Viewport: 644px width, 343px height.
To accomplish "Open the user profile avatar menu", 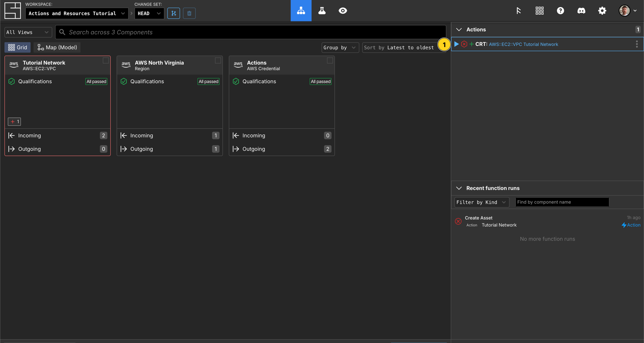I will (x=628, y=11).
